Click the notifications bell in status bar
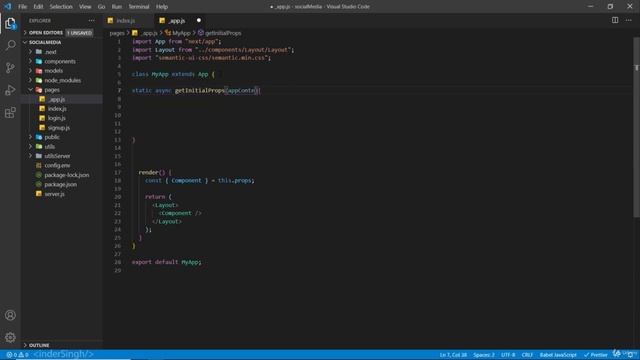 click(631, 354)
